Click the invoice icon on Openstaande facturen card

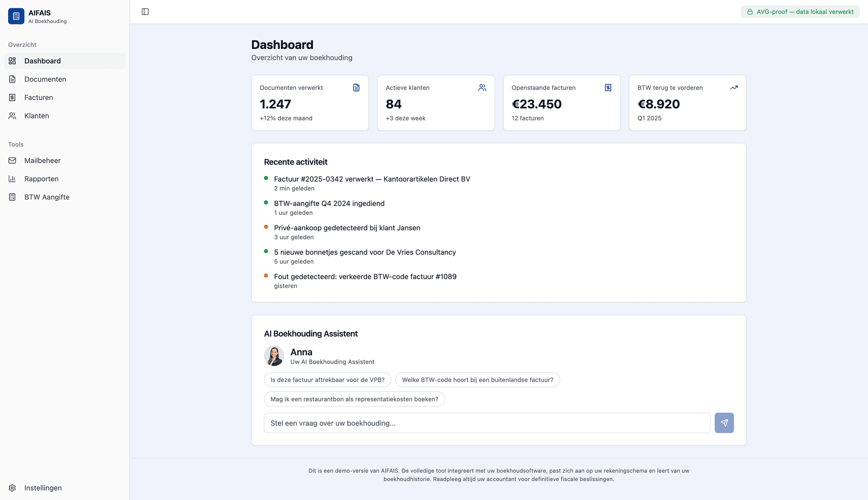608,87
